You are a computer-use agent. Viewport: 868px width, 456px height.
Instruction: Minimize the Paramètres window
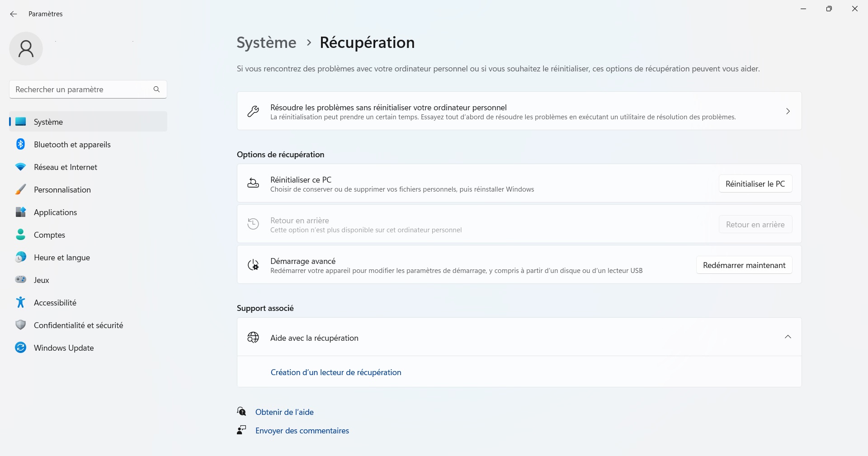pyautogui.click(x=803, y=9)
